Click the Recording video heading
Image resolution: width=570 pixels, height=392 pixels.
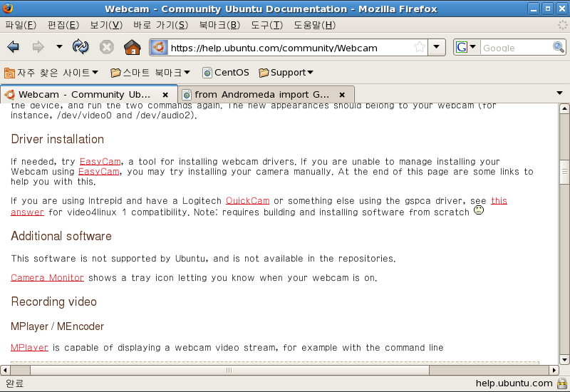coord(54,301)
